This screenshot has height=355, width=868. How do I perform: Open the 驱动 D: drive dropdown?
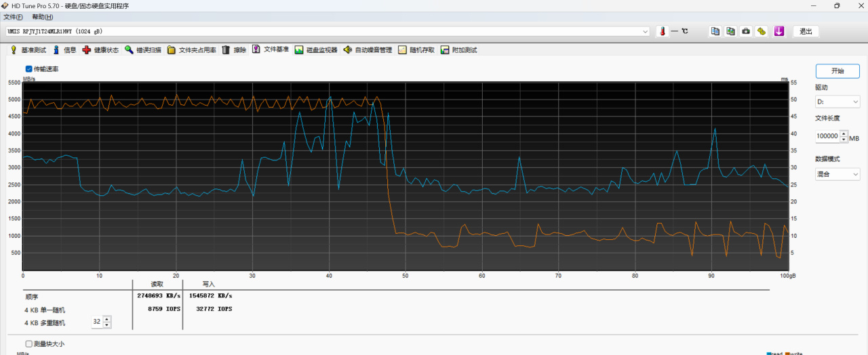837,102
